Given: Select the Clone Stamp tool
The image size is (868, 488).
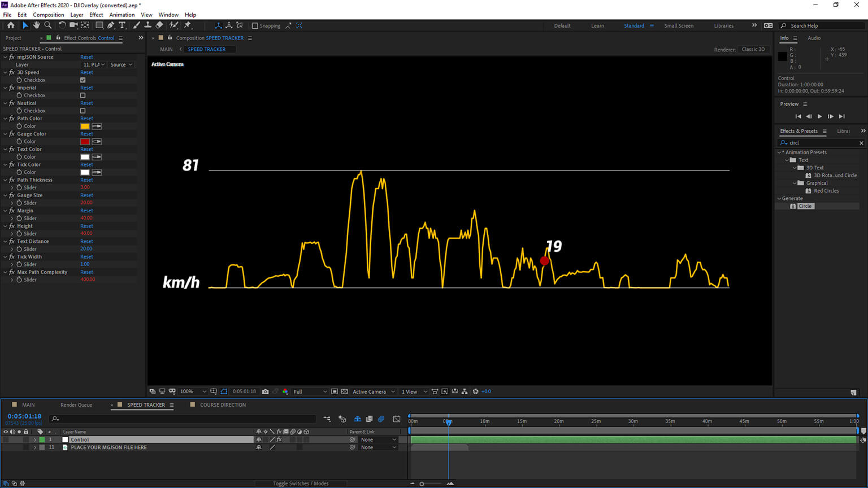Looking at the screenshot, I should 147,25.
